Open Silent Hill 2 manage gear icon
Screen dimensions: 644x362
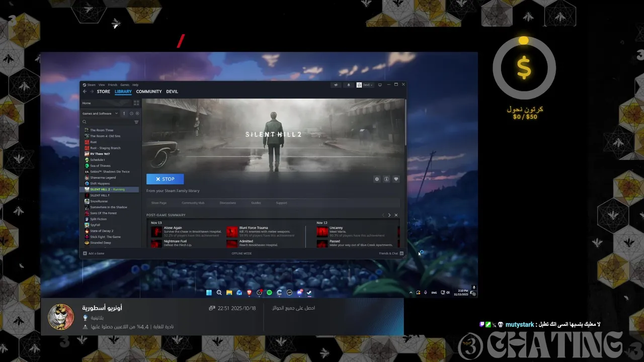[x=377, y=179]
